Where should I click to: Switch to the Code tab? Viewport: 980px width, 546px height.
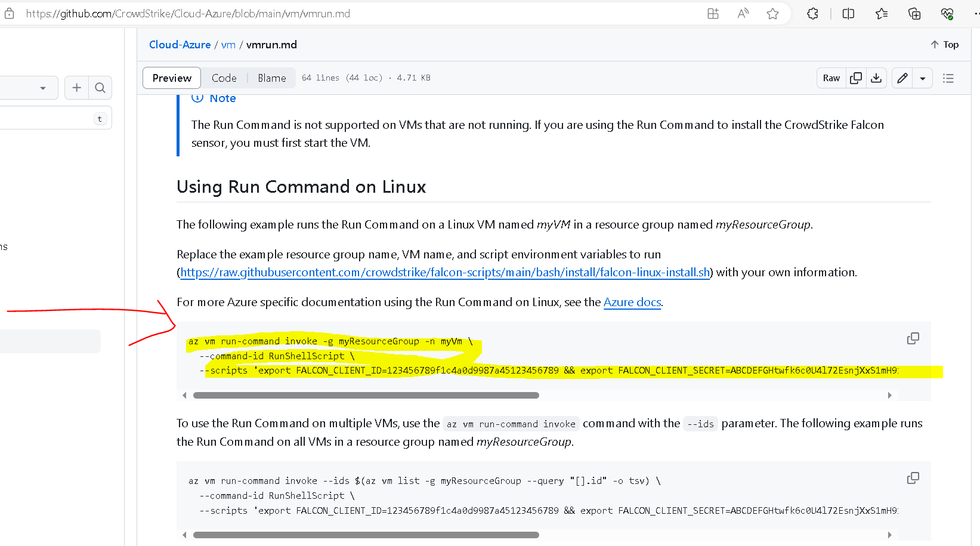point(224,78)
